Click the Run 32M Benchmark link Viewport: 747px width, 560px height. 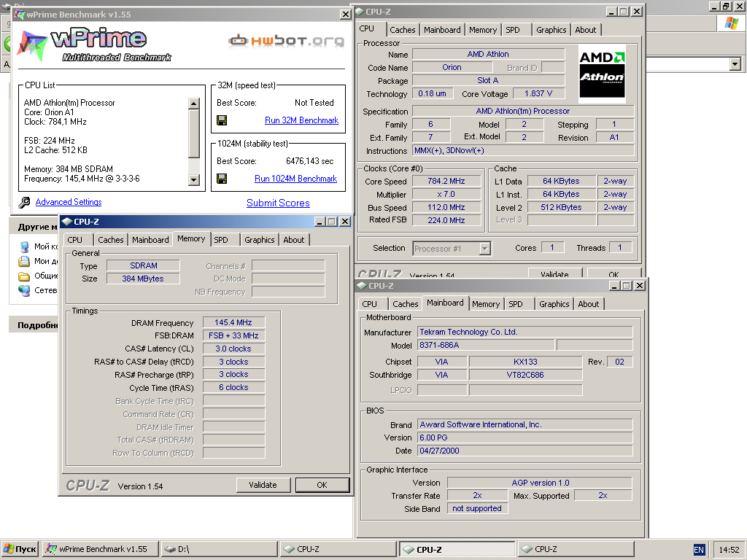(x=301, y=120)
